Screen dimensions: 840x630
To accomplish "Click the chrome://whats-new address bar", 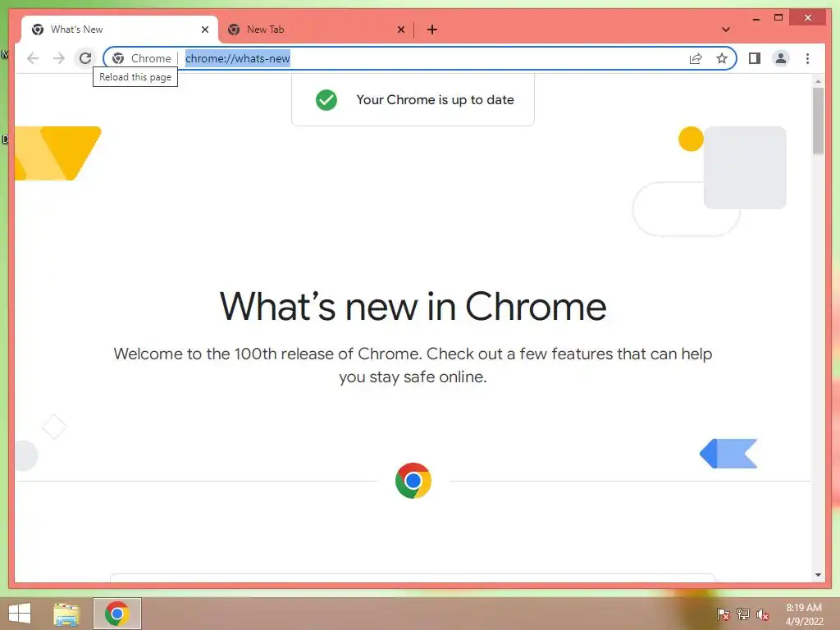I will [x=420, y=58].
